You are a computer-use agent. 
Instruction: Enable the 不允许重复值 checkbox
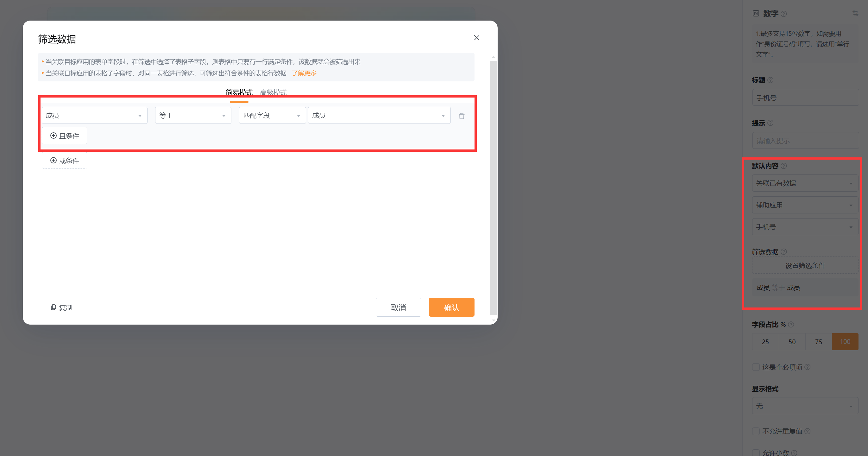click(756, 431)
